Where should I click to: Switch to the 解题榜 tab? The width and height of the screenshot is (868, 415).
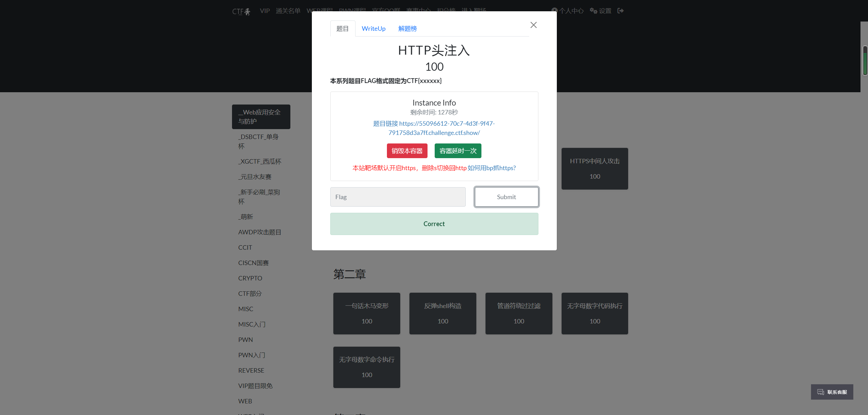pos(407,29)
